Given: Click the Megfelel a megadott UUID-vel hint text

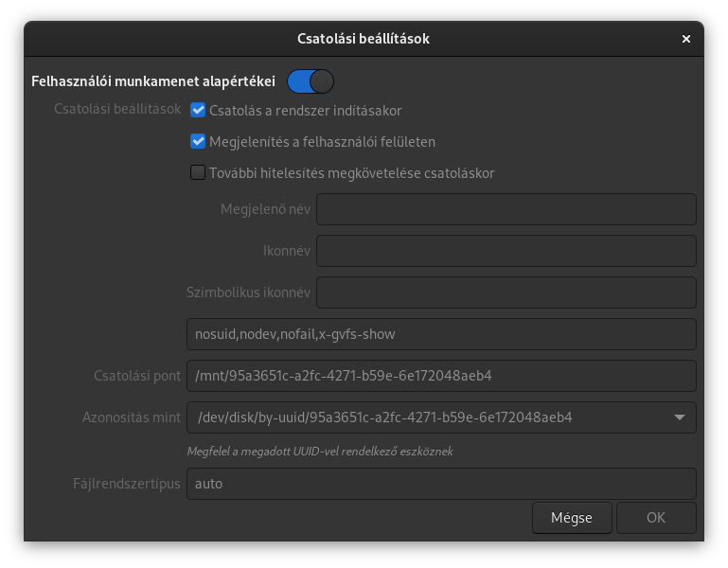Looking at the screenshot, I should (x=320, y=452).
